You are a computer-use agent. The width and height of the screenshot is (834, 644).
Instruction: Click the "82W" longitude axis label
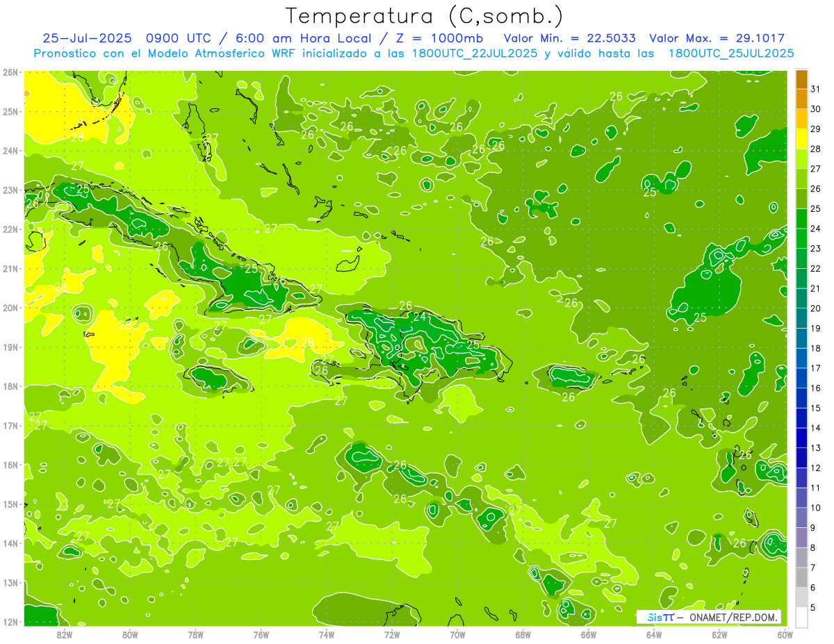tap(64, 634)
